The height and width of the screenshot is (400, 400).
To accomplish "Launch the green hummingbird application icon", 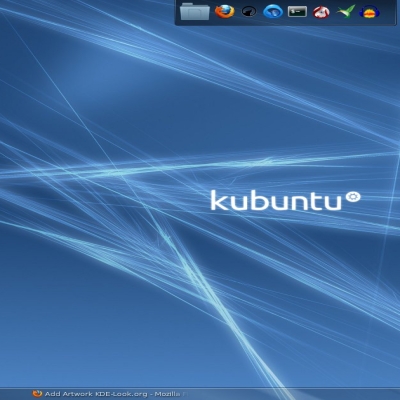I will click(346, 12).
